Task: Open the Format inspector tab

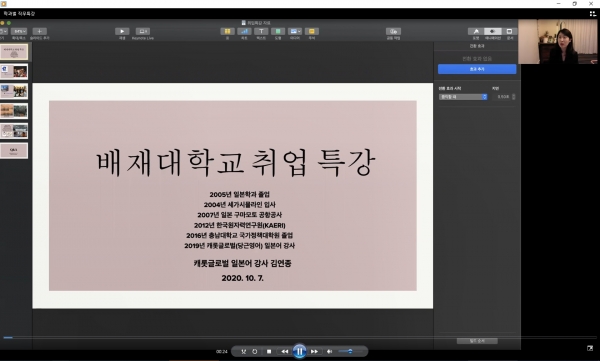Action: pyautogui.click(x=476, y=31)
